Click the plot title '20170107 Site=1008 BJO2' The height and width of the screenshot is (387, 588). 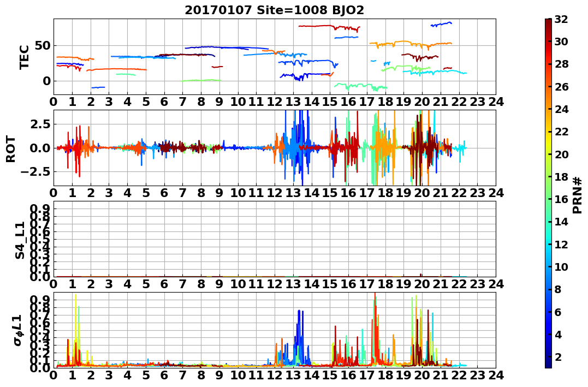(274, 10)
